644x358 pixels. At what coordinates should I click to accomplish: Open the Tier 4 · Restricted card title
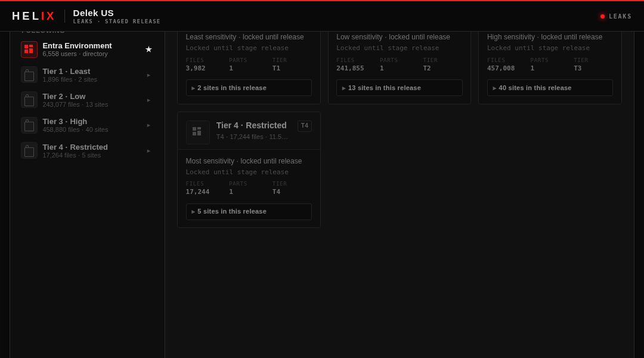pyautogui.click(x=252, y=125)
